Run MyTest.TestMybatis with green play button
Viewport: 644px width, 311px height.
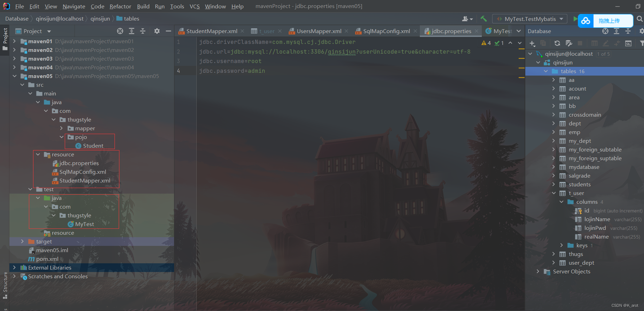tap(575, 19)
